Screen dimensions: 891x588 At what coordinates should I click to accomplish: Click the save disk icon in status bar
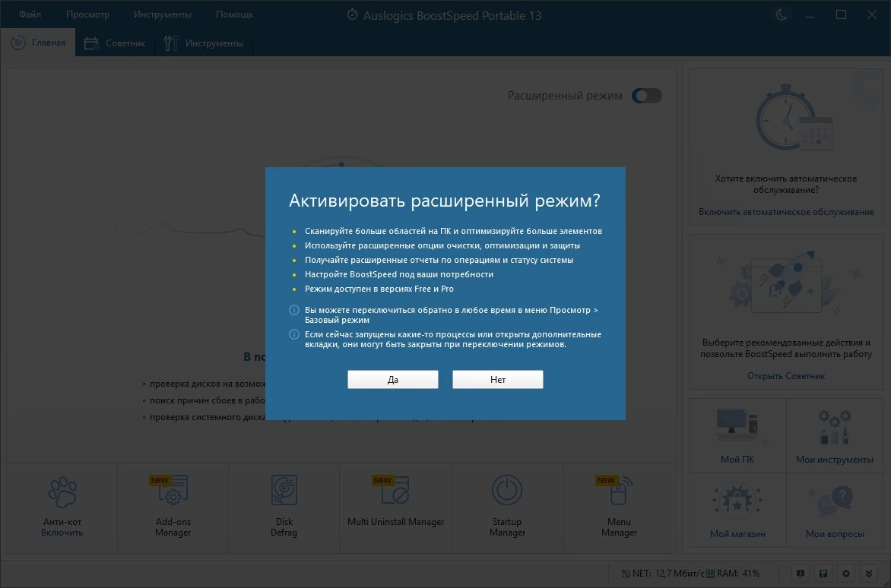[x=823, y=574]
